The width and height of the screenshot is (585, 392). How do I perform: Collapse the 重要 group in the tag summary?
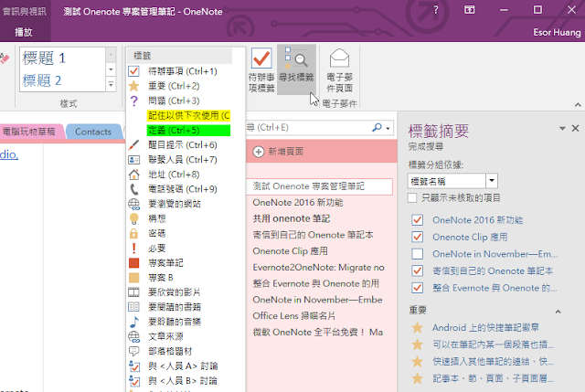(558, 312)
